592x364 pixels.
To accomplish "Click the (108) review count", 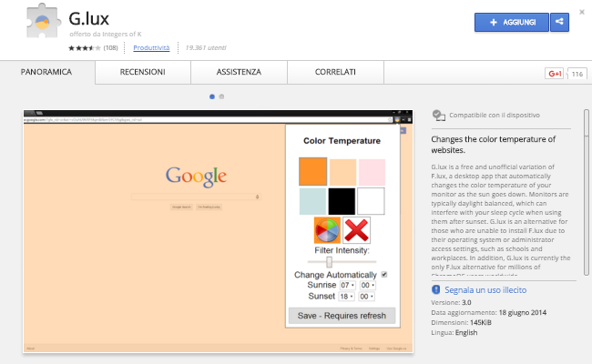I will 110,48.
